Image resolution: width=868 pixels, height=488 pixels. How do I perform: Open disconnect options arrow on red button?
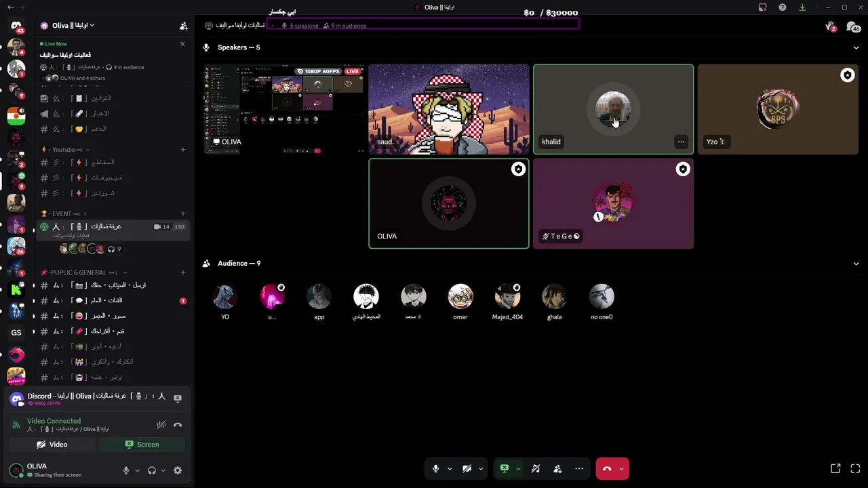pyautogui.click(x=622, y=468)
